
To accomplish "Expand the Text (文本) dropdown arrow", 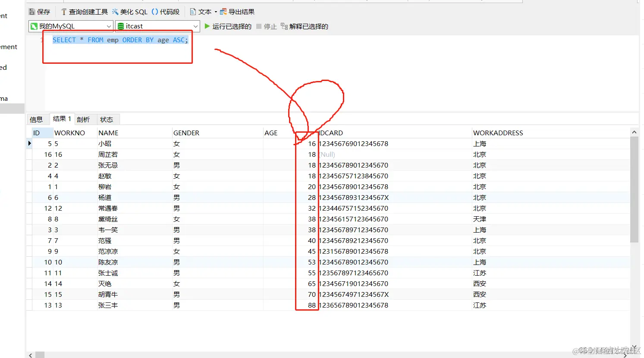I will click(216, 12).
